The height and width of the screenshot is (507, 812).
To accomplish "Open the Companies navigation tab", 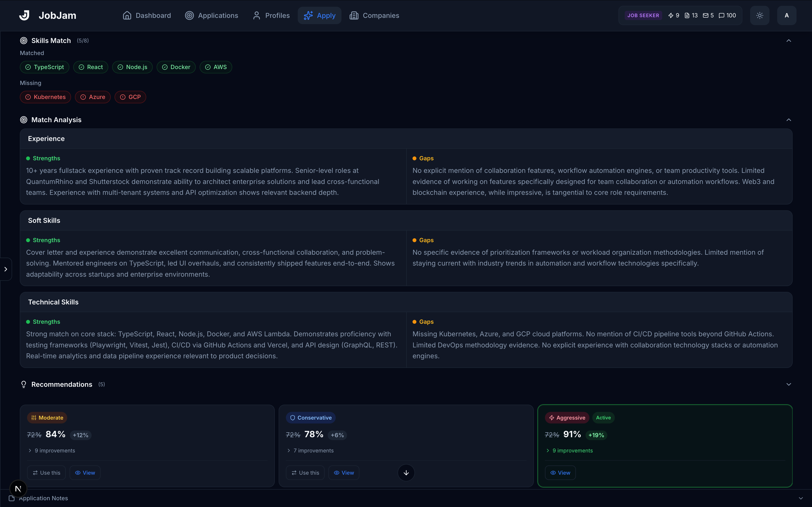I will [374, 15].
